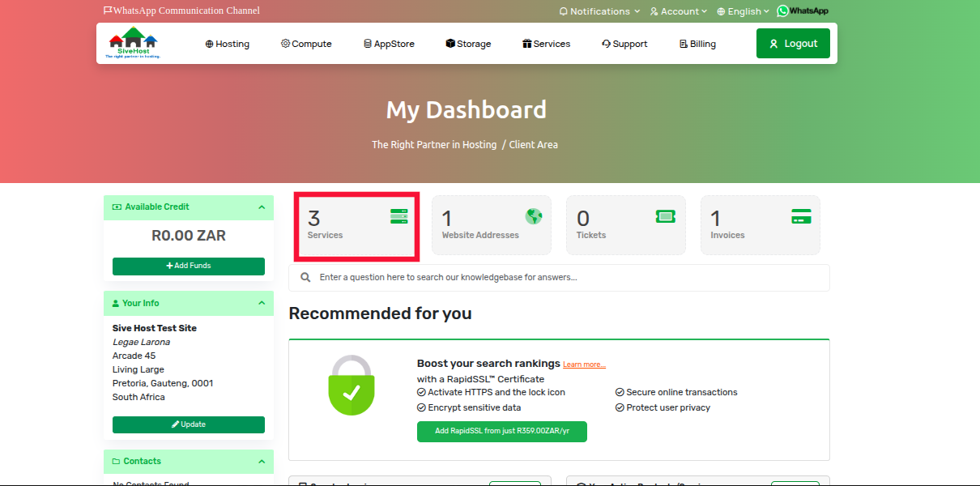
Task: Open the Billing menu
Action: (x=697, y=43)
